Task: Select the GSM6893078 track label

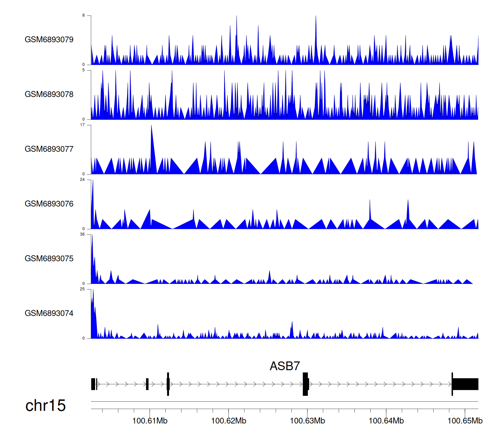Action: tap(49, 95)
